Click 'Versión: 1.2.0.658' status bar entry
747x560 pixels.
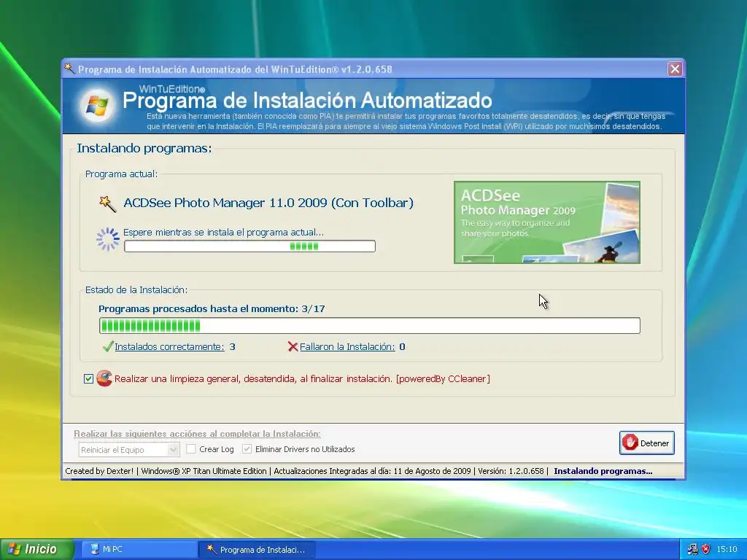tap(511, 471)
